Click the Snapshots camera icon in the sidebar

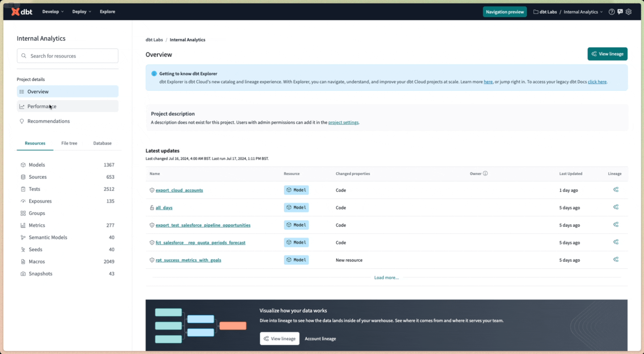point(23,273)
